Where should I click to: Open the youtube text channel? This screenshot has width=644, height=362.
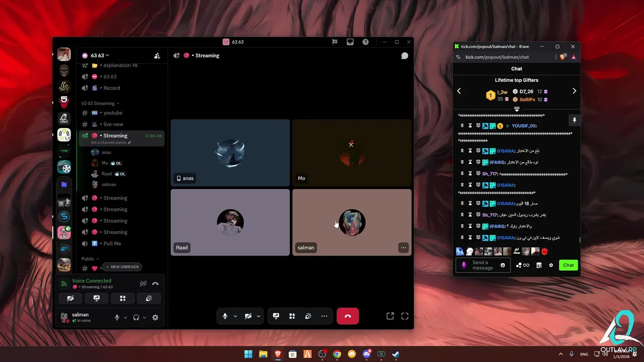(123, 113)
